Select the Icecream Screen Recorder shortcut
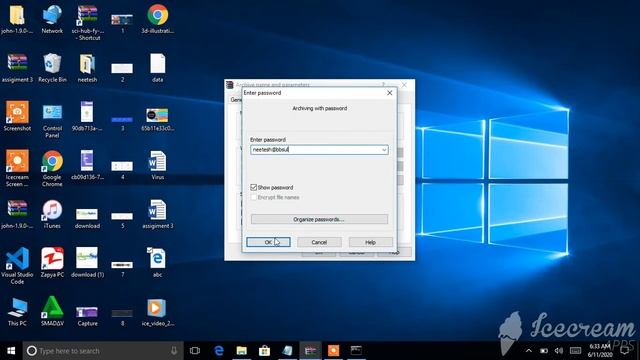The image size is (640, 360). pyautogui.click(x=17, y=168)
